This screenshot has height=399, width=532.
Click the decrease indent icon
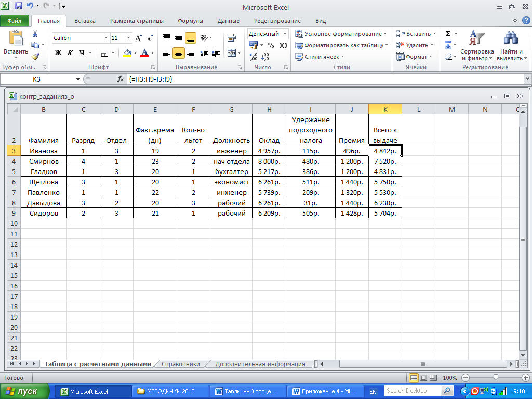[204, 52]
